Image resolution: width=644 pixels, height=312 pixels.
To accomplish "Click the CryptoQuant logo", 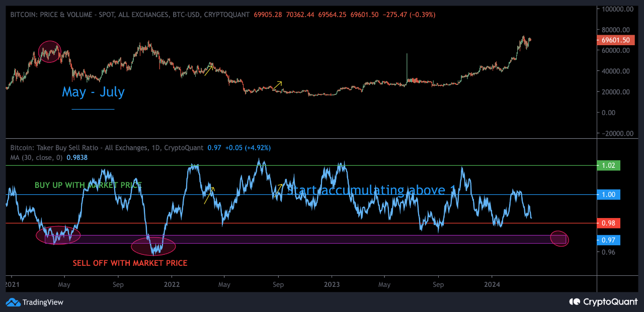I will coord(603,301).
